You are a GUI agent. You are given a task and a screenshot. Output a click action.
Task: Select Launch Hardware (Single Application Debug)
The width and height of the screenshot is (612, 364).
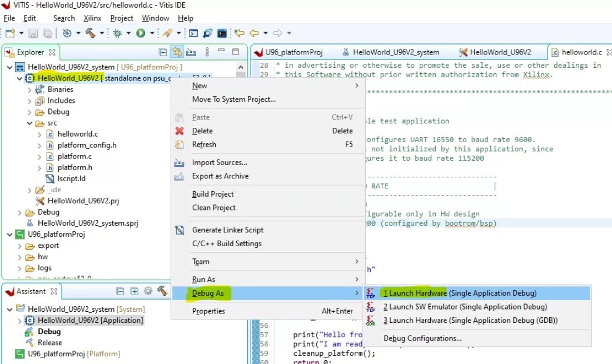[x=460, y=293]
